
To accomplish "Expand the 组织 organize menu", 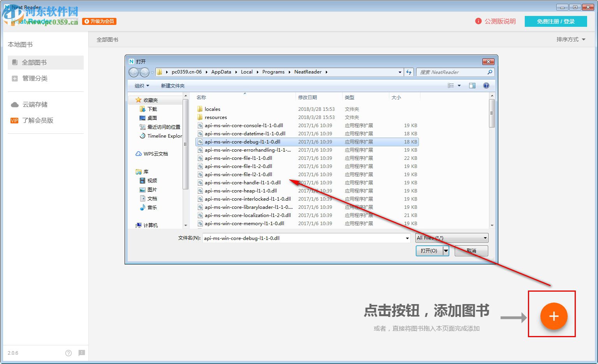I will pyautogui.click(x=141, y=86).
